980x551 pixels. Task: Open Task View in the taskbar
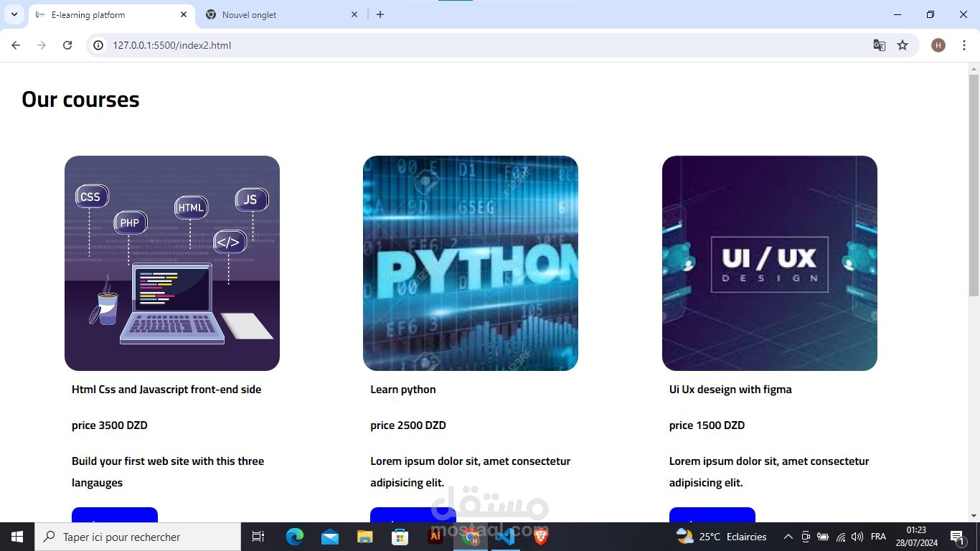click(x=258, y=537)
